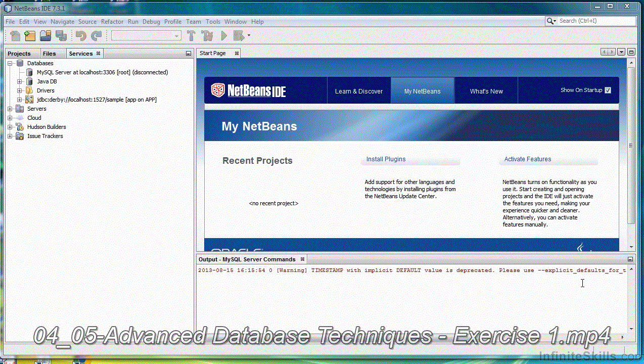Click the Open Project toolbar icon

point(45,35)
